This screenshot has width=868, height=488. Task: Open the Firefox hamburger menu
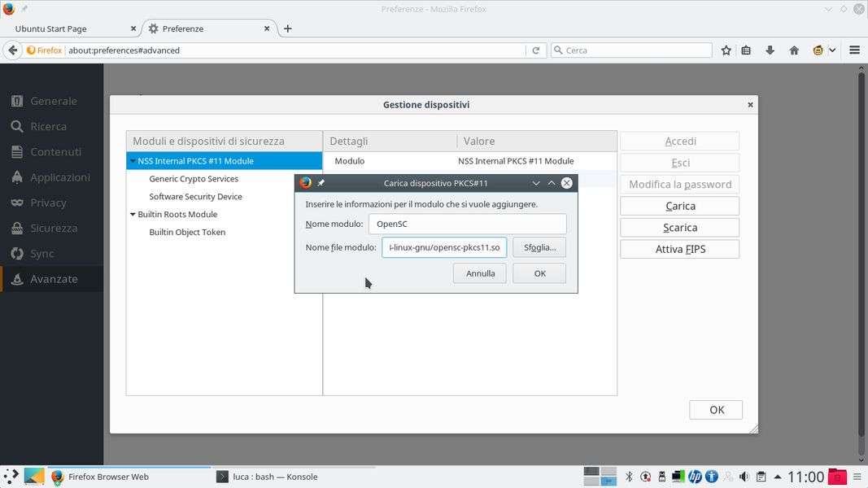pos(854,50)
